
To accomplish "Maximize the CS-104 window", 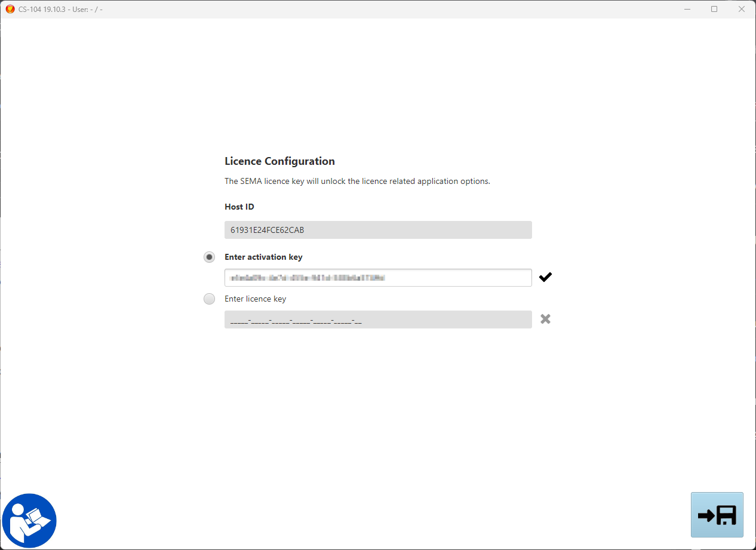I will click(714, 9).
